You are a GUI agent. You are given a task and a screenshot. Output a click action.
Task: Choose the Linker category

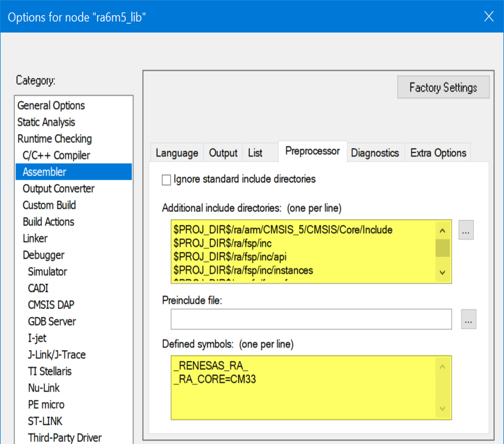(35, 239)
